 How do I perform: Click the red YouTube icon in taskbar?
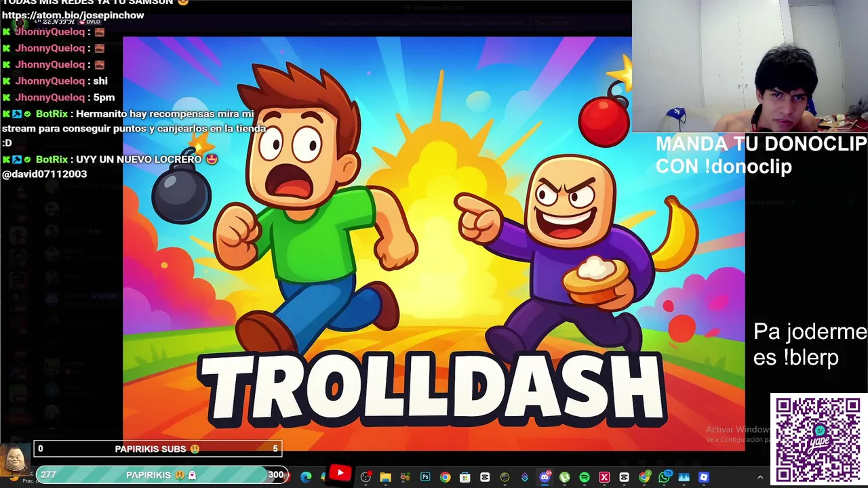pyautogui.click(x=340, y=474)
